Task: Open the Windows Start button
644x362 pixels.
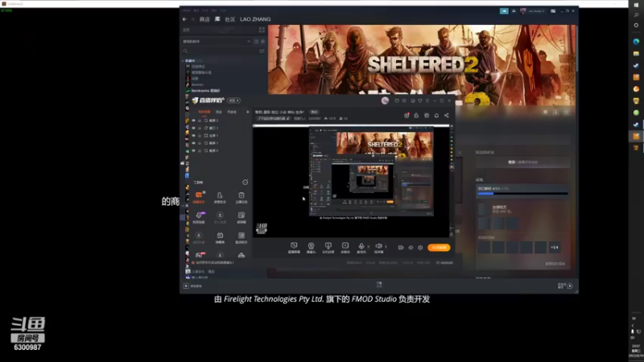Action: [636, 5]
